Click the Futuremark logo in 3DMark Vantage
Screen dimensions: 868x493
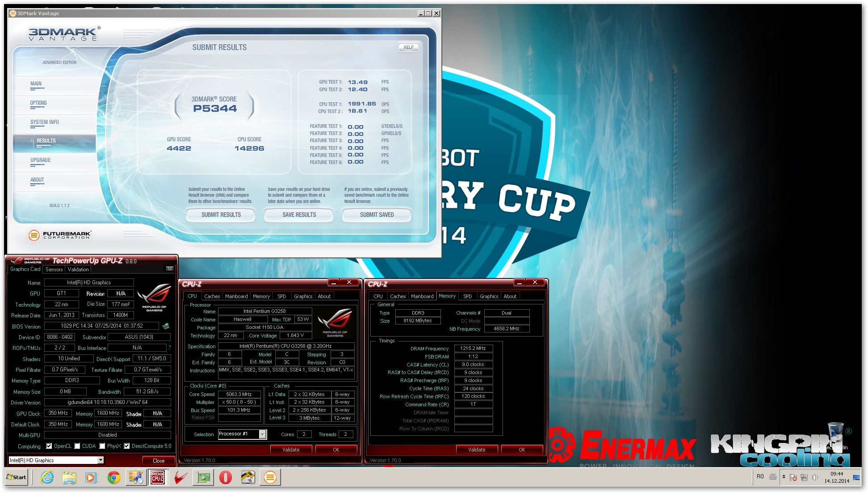(x=60, y=235)
